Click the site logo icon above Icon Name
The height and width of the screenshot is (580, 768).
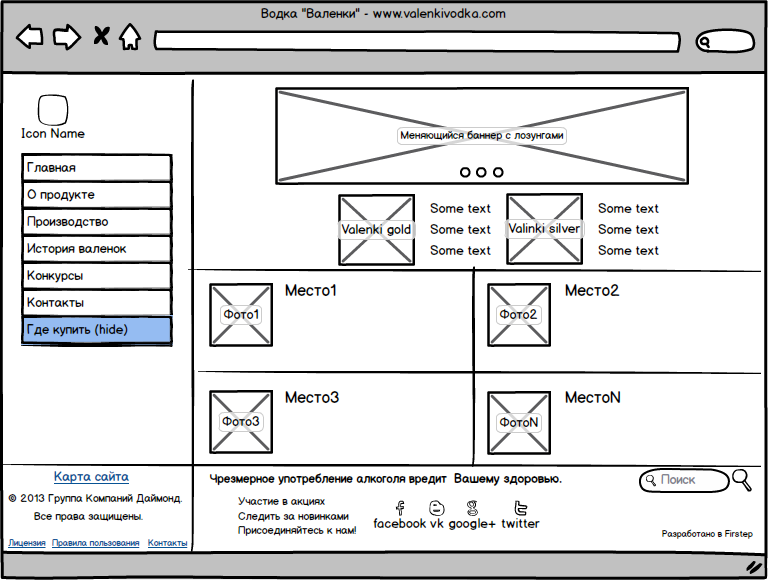53,110
